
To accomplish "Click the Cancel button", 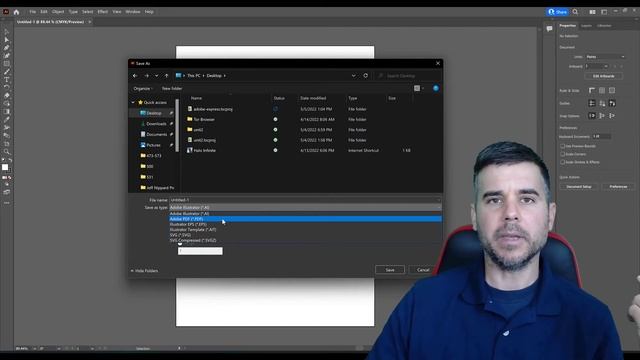I will (423, 270).
